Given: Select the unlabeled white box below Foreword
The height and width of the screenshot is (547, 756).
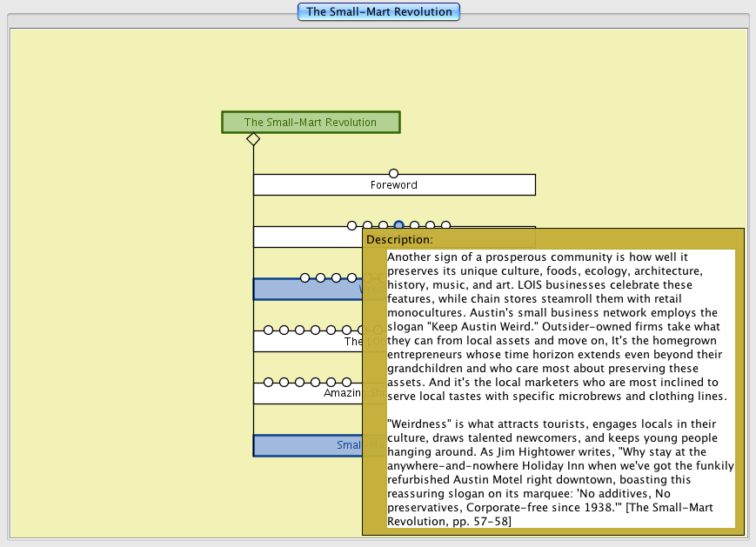Looking at the screenshot, I should pyautogui.click(x=304, y=237).
